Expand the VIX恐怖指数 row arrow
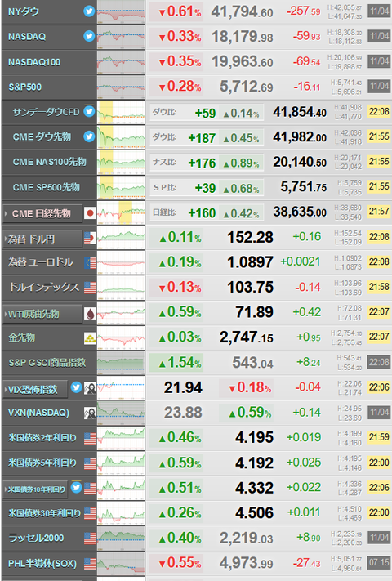Viewport: 392px width, 581px height. pos(6,390)
